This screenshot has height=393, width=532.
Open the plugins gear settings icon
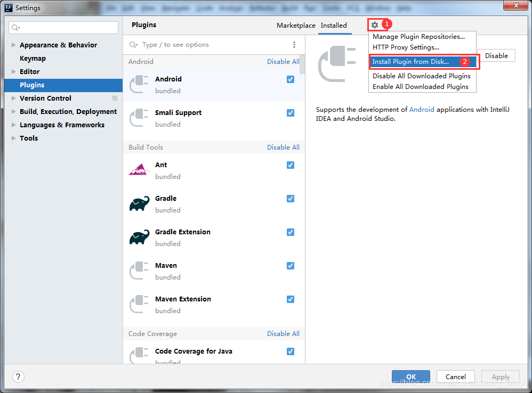coord(374,24)
